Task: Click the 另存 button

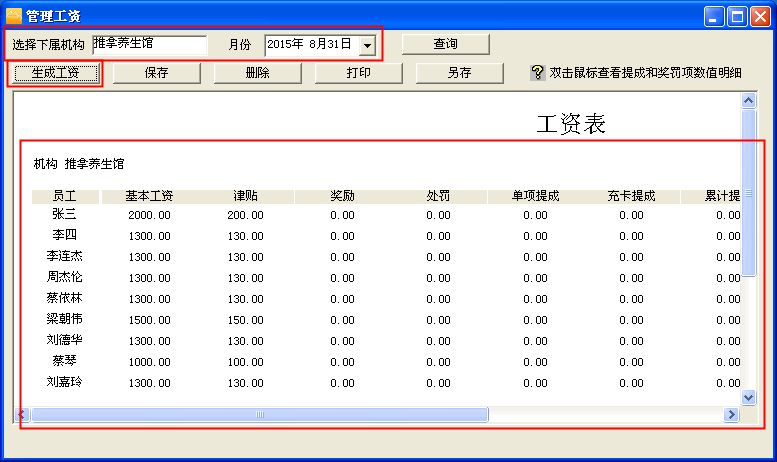Action: click(x=459, y=73)
